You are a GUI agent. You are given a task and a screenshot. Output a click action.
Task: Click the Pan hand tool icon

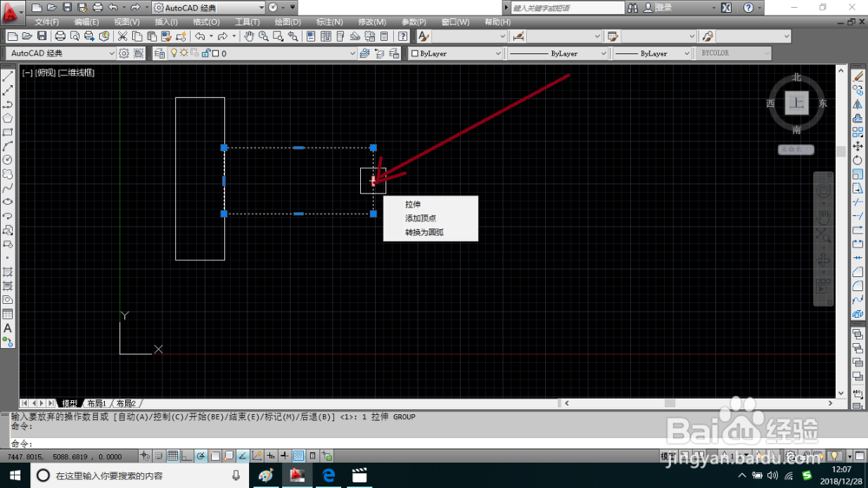pos(249,36)
